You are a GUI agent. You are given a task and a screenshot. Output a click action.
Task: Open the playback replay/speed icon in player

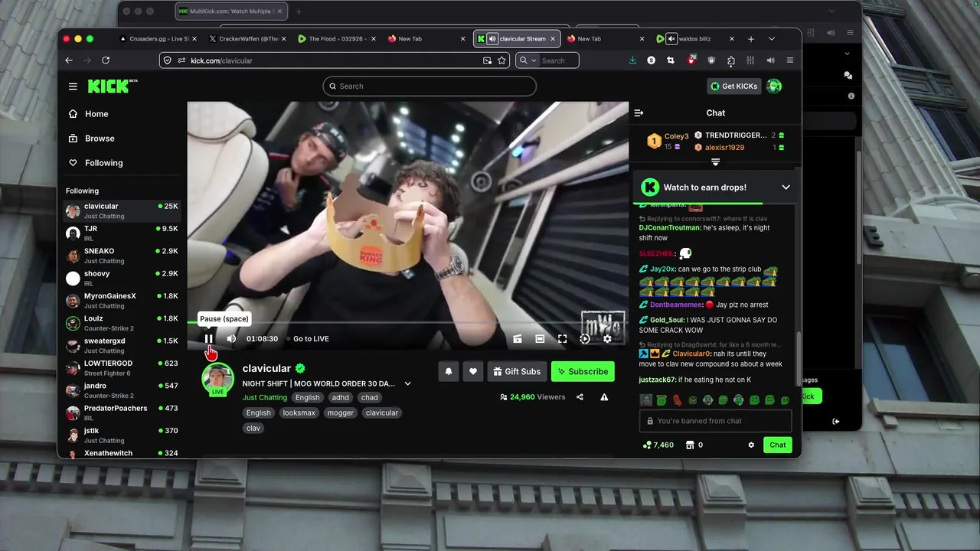click(585, 338)
